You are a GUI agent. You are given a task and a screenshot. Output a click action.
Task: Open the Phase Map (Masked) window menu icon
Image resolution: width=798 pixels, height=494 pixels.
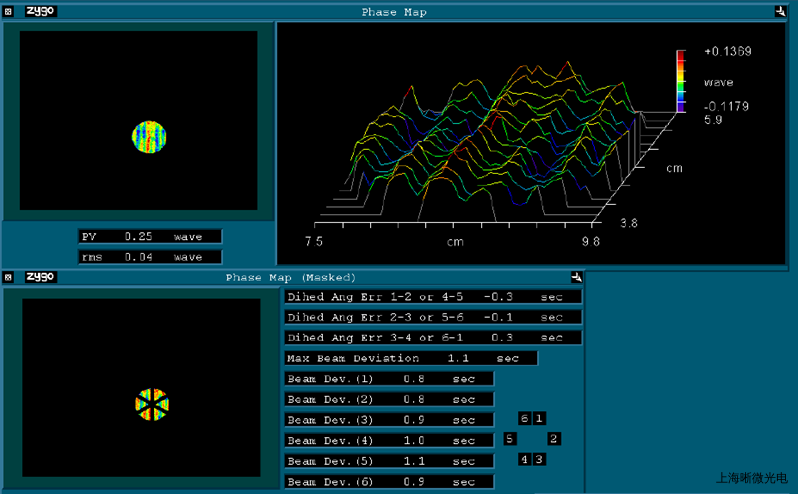point(8,277)
